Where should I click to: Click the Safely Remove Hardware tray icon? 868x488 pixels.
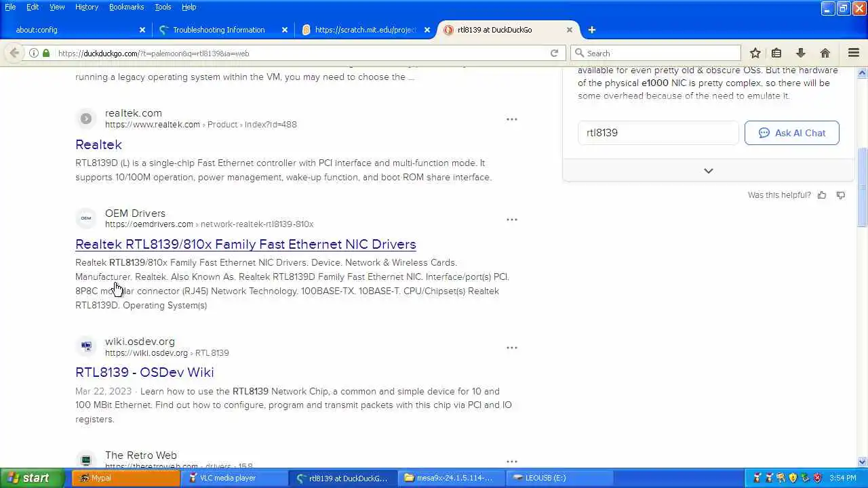pos(805,478)
